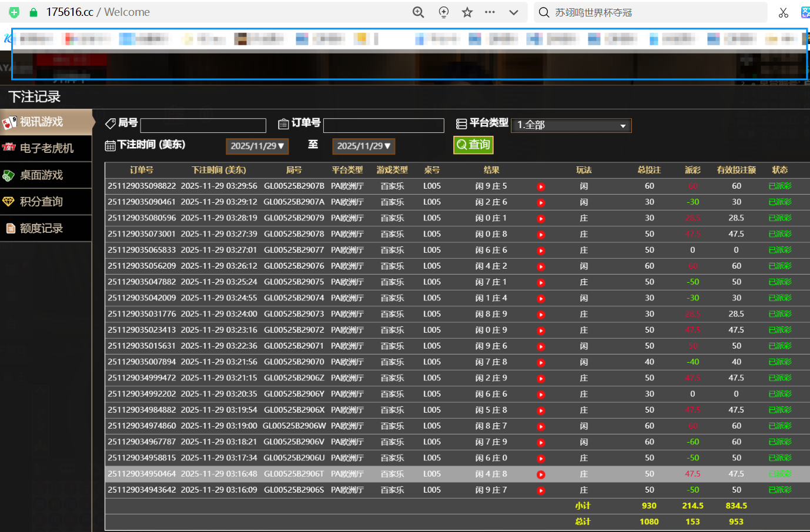Open the three-dot more options icon

(490, 12)
